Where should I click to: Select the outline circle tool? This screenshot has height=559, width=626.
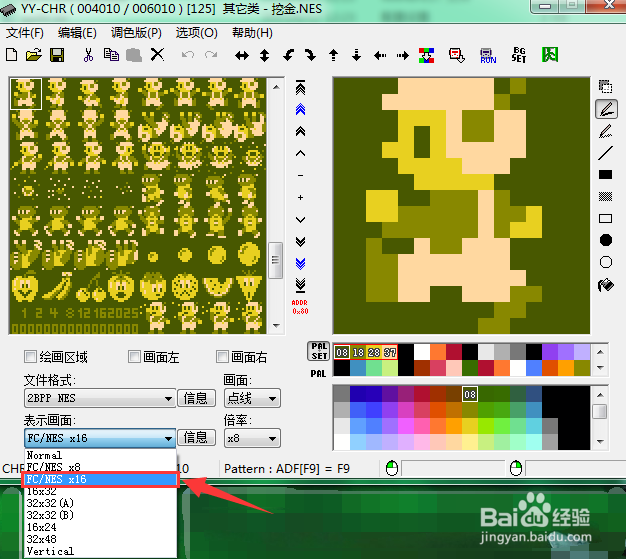[606, 262]
